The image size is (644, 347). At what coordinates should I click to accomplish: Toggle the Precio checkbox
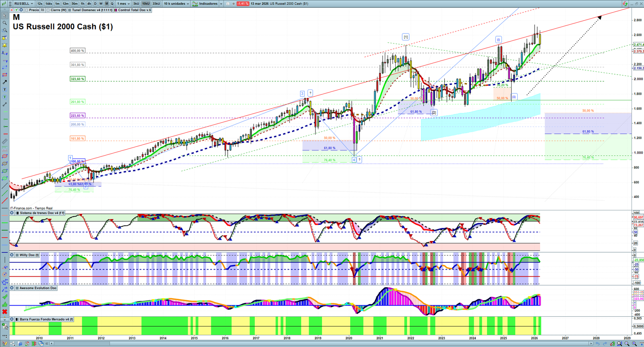(27, 10)
